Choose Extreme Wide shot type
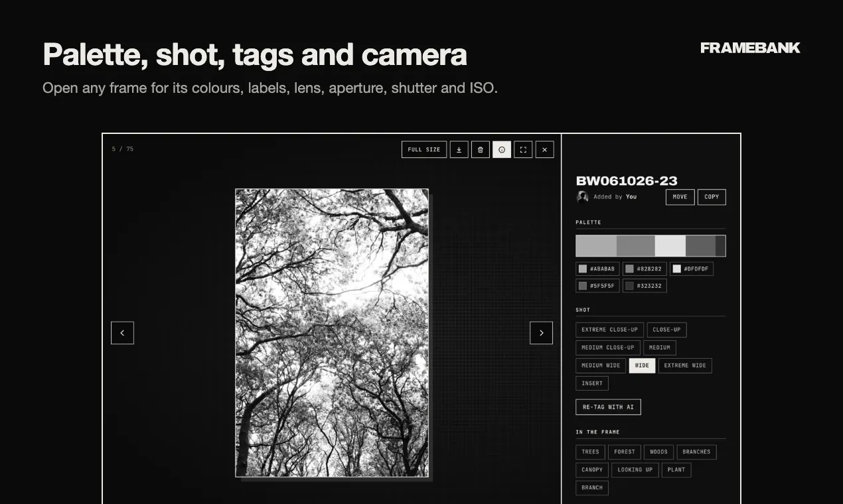The width and height of the screenshot is (843, 504). [x=685, y=365]
